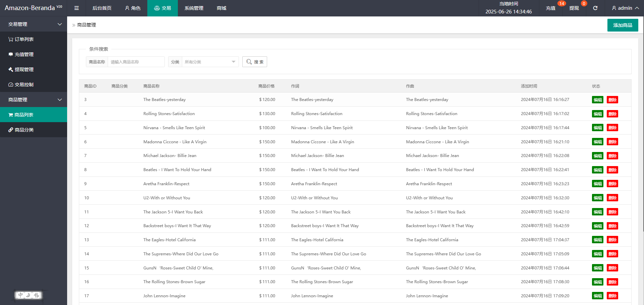Go to 后台首页 tab
This screenshot has height=305, width=644.
coord(102,8)
